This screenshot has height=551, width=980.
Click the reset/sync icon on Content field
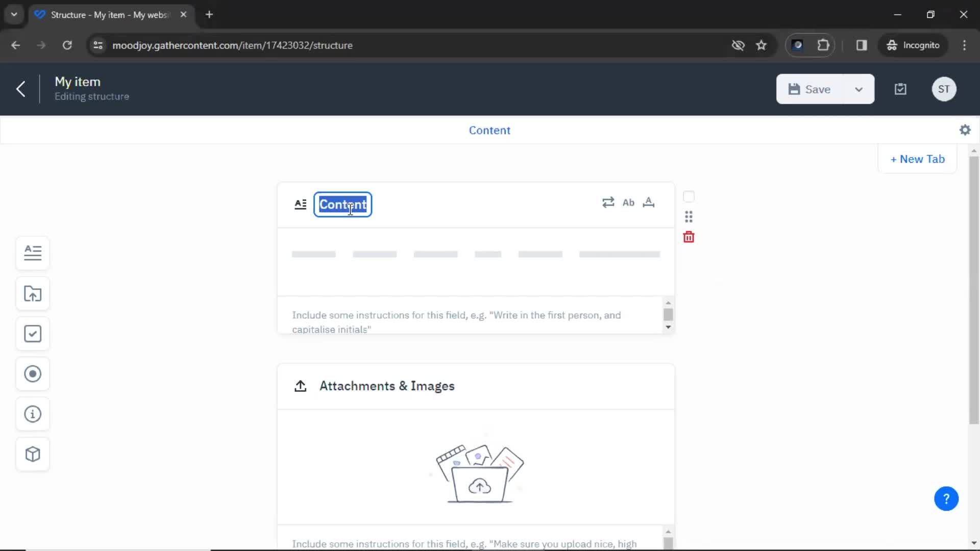pos(608,203)
